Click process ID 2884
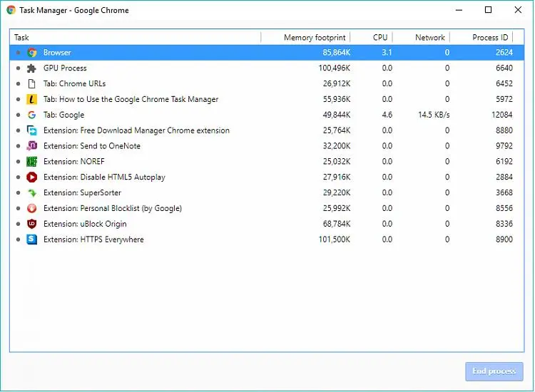Image resolution: width=535 pixels, height=392 pixels. tap(504, 177)
